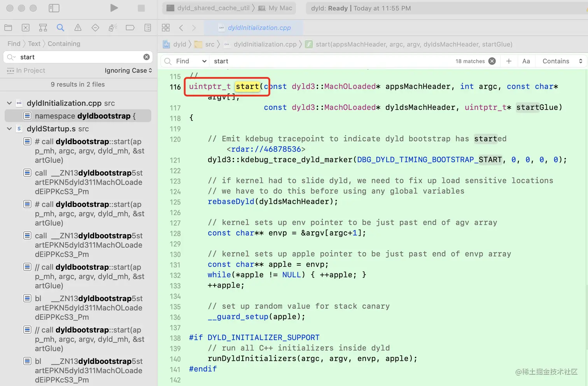Clear the navigator search field
Viewport: 588px width, 386px height.
pos(147,57)
